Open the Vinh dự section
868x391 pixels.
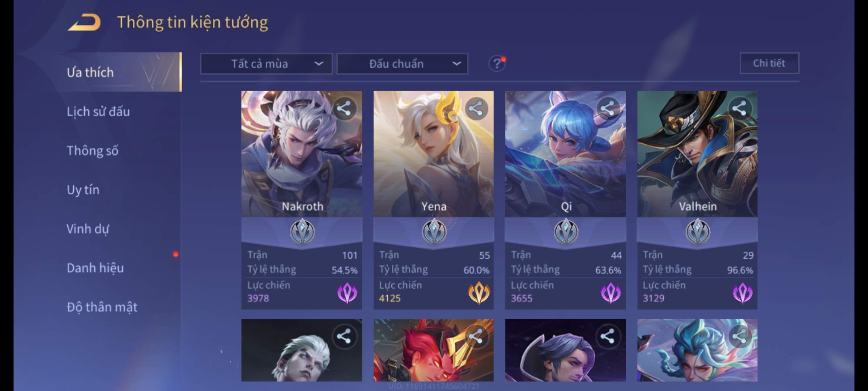click(88, 229)
